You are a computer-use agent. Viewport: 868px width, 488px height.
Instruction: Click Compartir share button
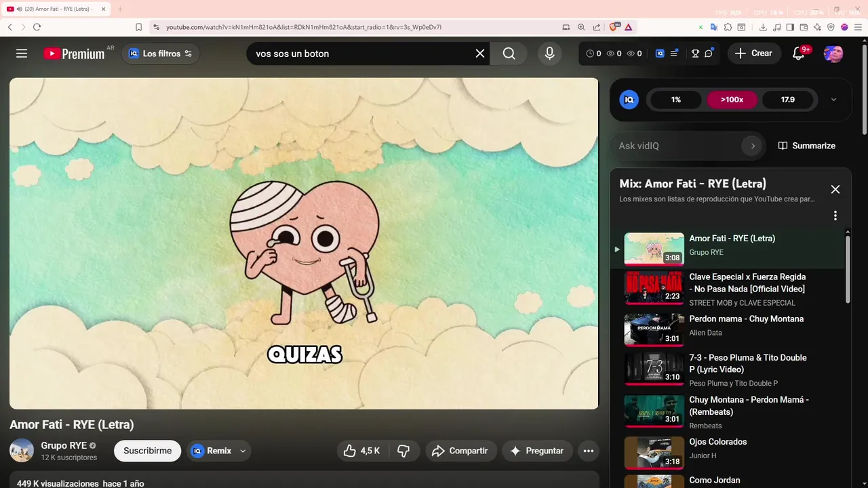[460, 451]
